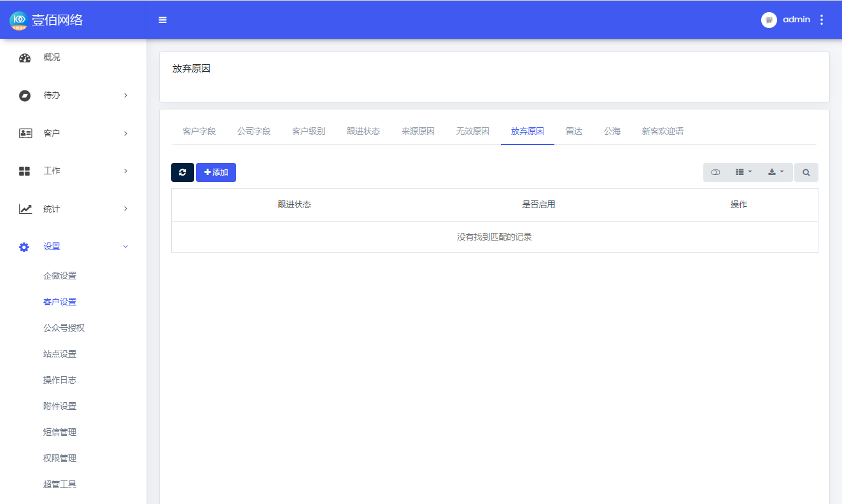This screenshot has height=504, width=842.
Task: Open 企微设置 in the sidebar
Action: coord(60,276)
